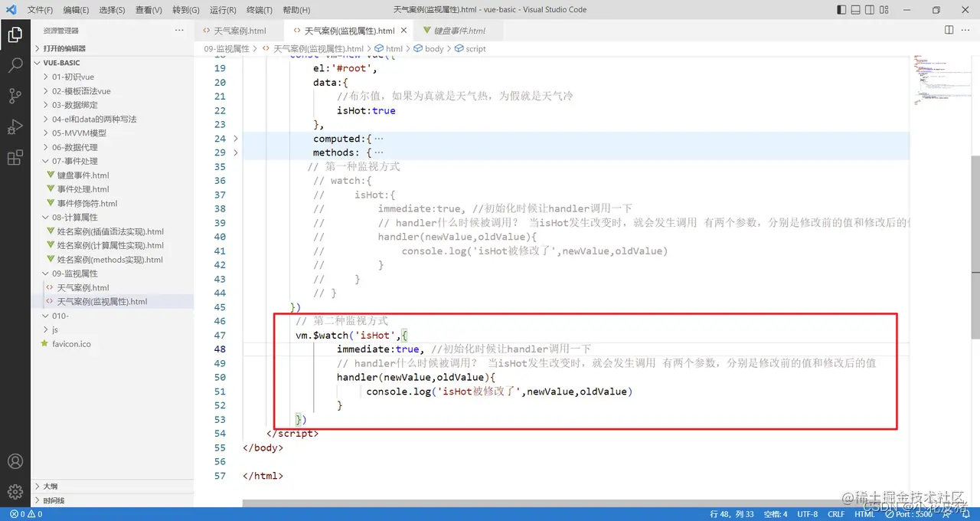This screenshot has height=521, width=980.
Task: Open the Explorer view in activity bar
Action: tap(15, 34)
